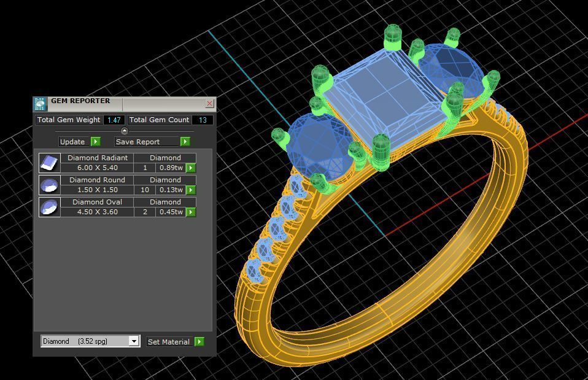Image resolution: width=588 pixels, height=380 pixels.
Task: Click the 'Diamond Radiant' name text
Action: pos(98,158)
